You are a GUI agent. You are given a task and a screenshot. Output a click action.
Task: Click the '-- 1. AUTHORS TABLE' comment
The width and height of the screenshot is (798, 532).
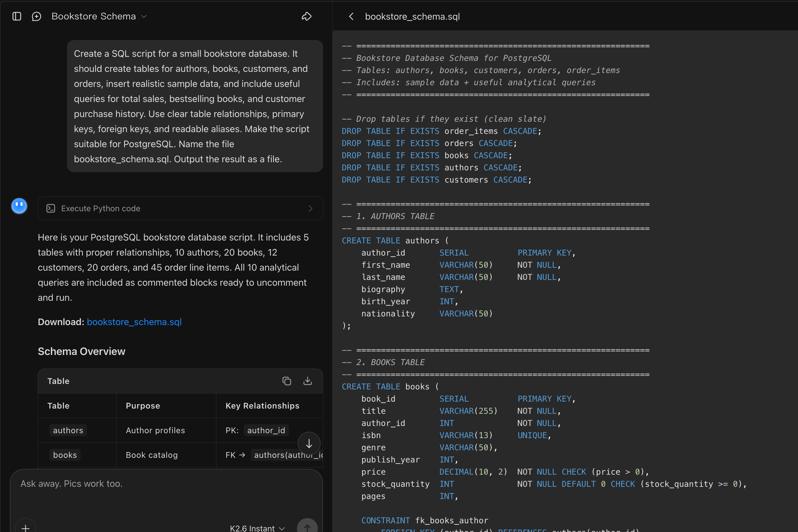coord(388,216)
